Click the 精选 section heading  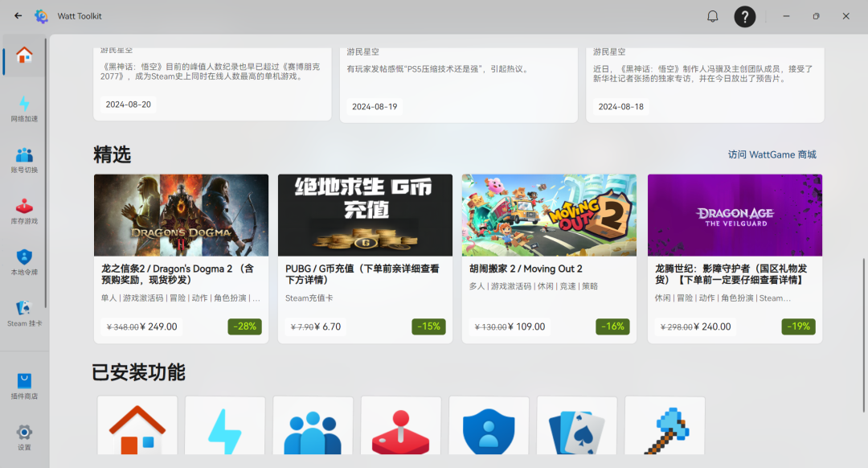coord(112,154)
